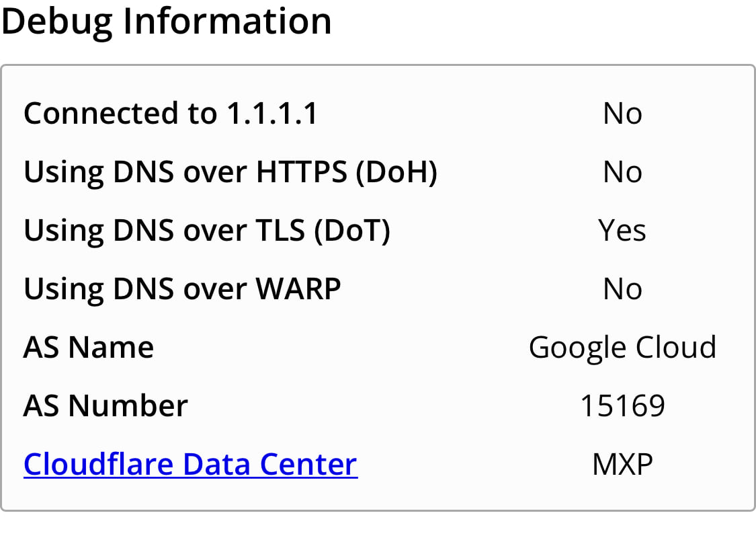Select the 'AS Number' label

(x=106, y=406)
